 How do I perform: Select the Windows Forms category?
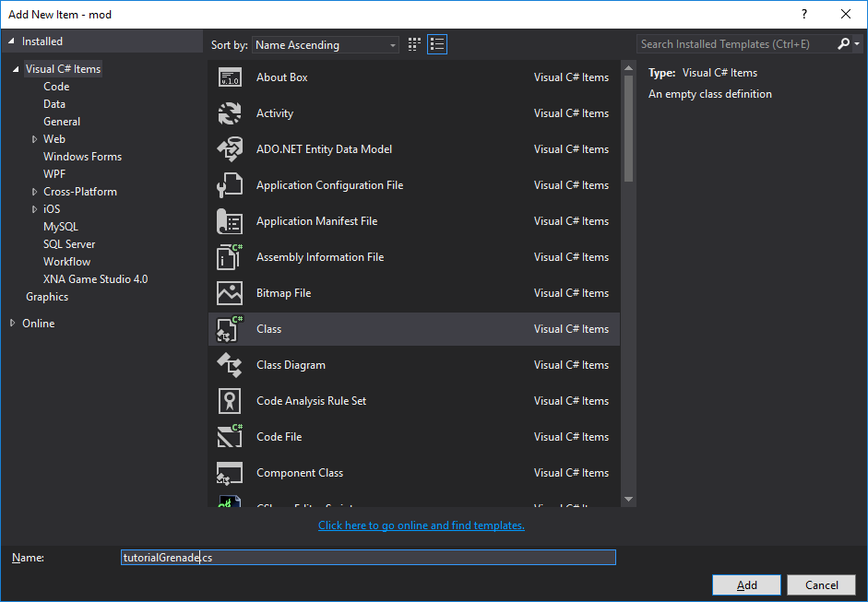click(x=82, y=157)
